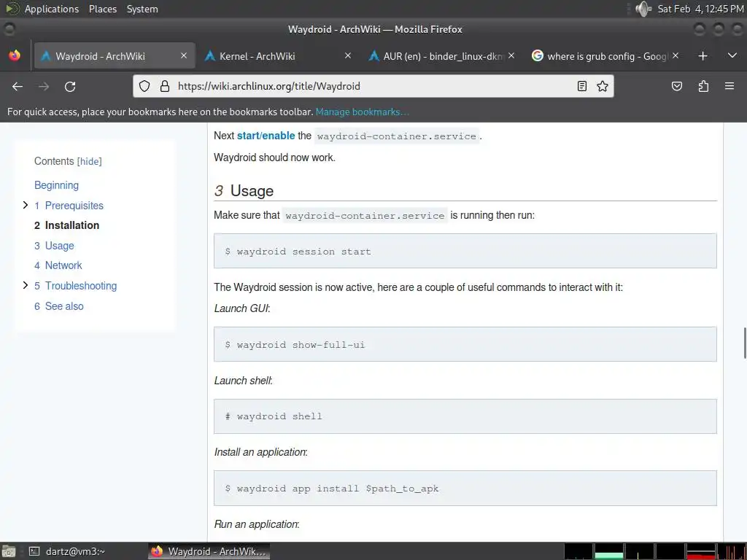This screenshot has width=747, height=560.
Task: Toggle reader view icon in address bar
Action: pos(581,86)
